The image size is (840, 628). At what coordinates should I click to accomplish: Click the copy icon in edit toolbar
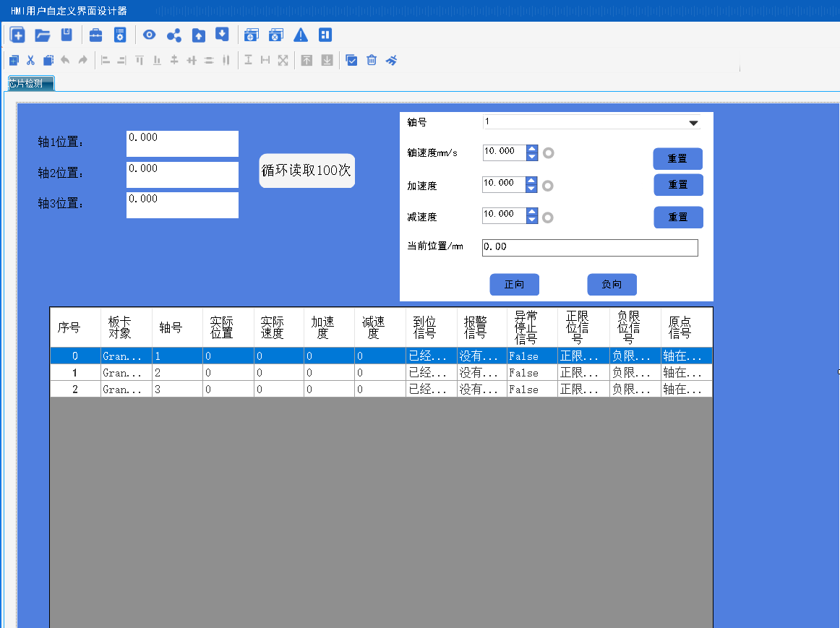pos(14,61)
